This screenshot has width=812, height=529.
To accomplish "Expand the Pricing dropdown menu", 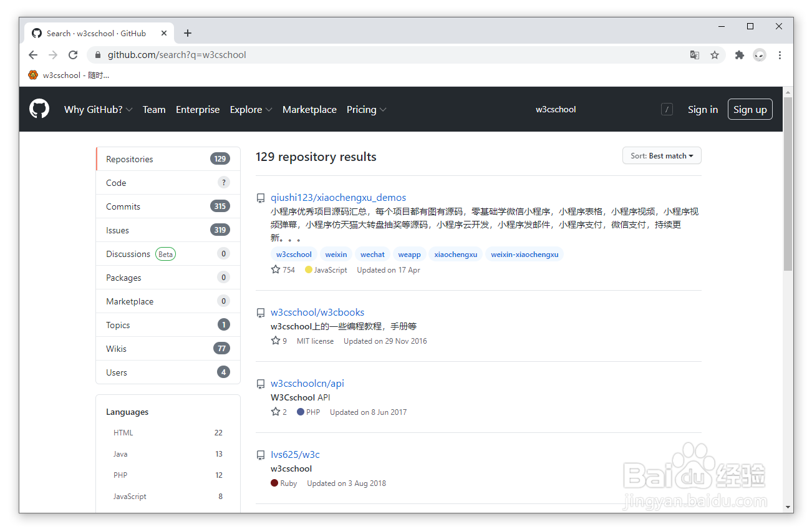I will (367, 109).
